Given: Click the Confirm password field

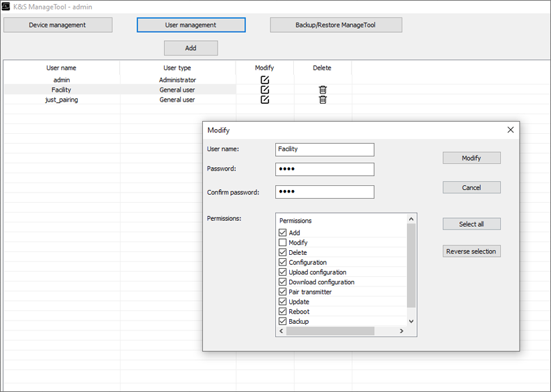Looking at the screenshot, I should [325, 192].
